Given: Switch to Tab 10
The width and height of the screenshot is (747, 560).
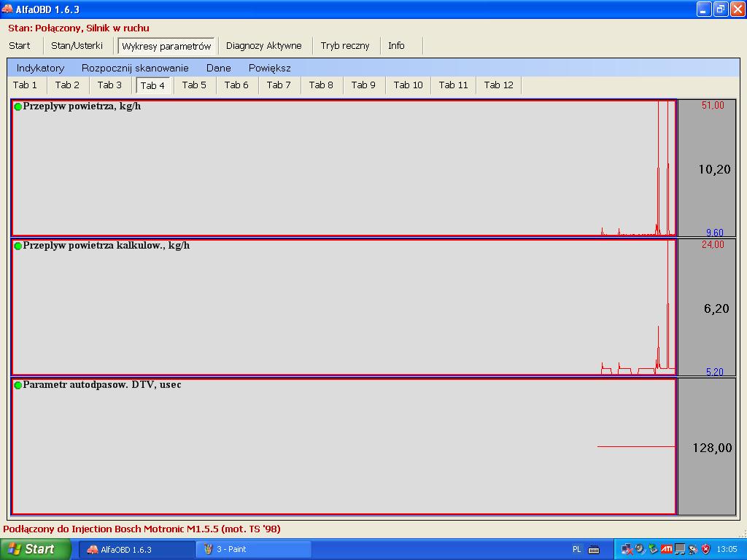Looking at the screenshot, I should click(409, 85).
